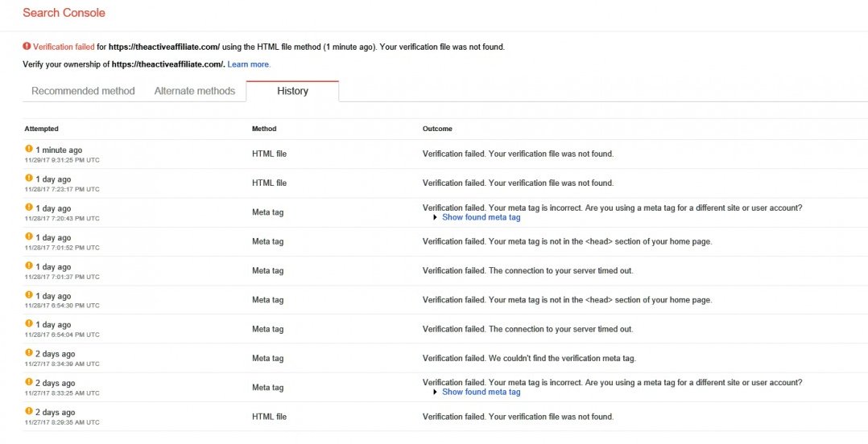The width and height of the screenshot is (868, 444).
Task: Click timestamp 11/28/17 7:01:37 PM UTC
Action: click(x=62, y=277)
